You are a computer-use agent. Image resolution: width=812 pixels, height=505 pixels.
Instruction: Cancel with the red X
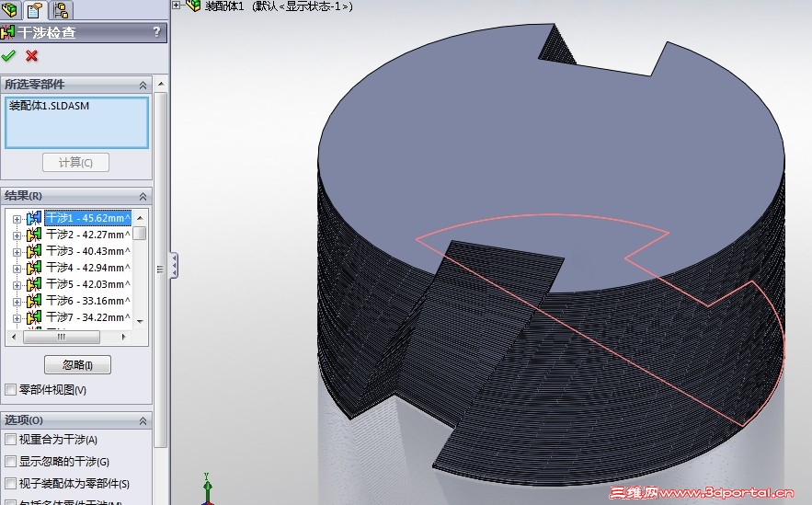(x=31, y=55)
